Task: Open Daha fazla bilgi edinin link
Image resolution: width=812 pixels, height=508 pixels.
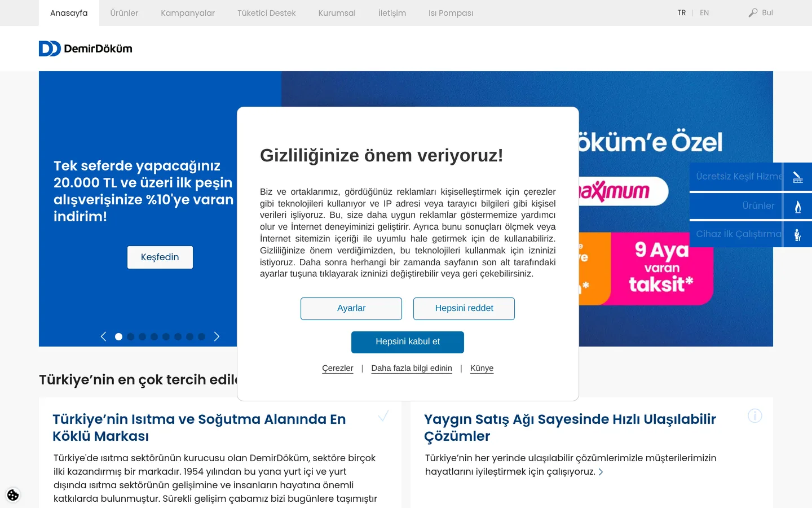Action: click(x=412, y=368)
